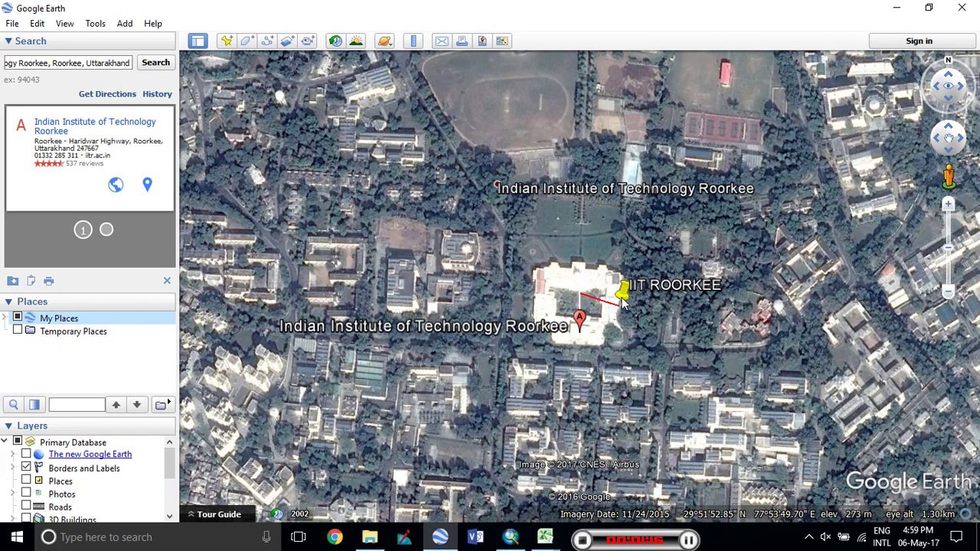Enable the Photos layer checkbox
The width and height of the screenshot is (980, 551).
coord(26,494)
